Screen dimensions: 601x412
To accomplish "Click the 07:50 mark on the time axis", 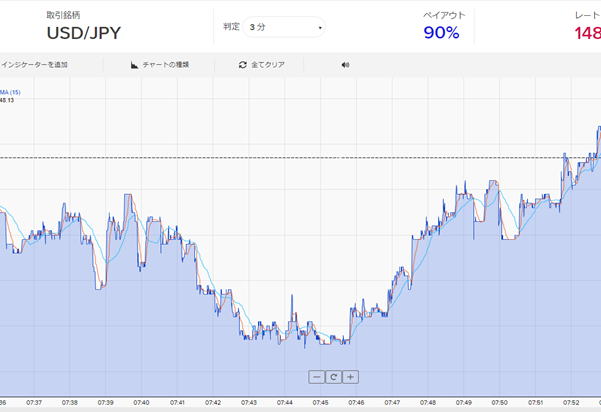I will pyautogui.click(x=500, y=402).
